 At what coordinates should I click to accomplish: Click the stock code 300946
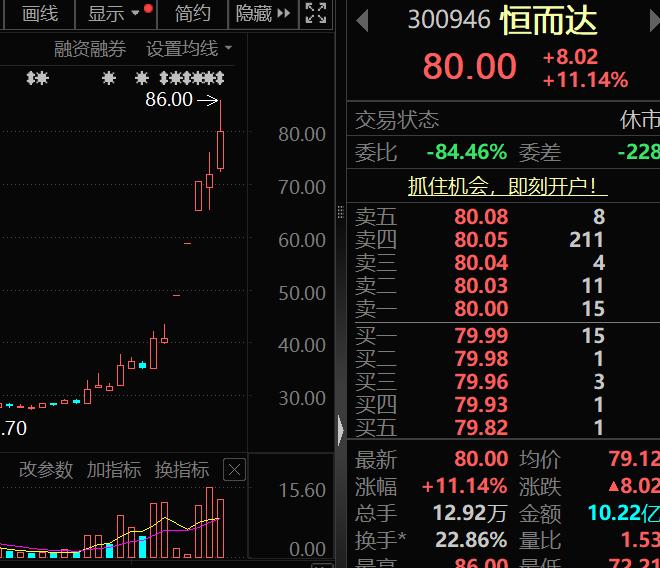click(x=449, y=19)
